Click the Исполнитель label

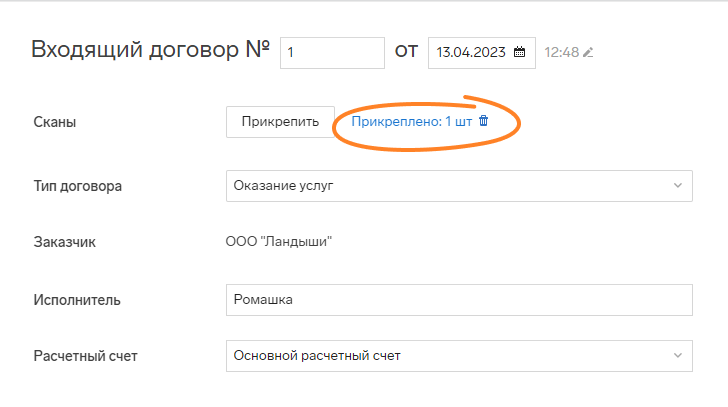[77, 300]
